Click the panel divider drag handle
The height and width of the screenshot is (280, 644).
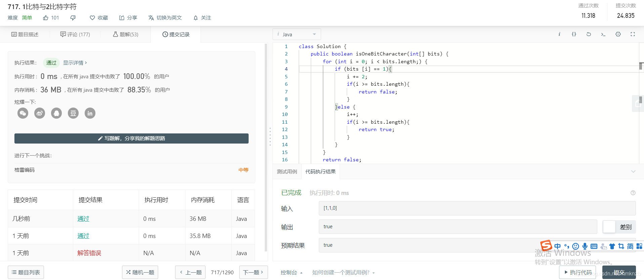270,136
